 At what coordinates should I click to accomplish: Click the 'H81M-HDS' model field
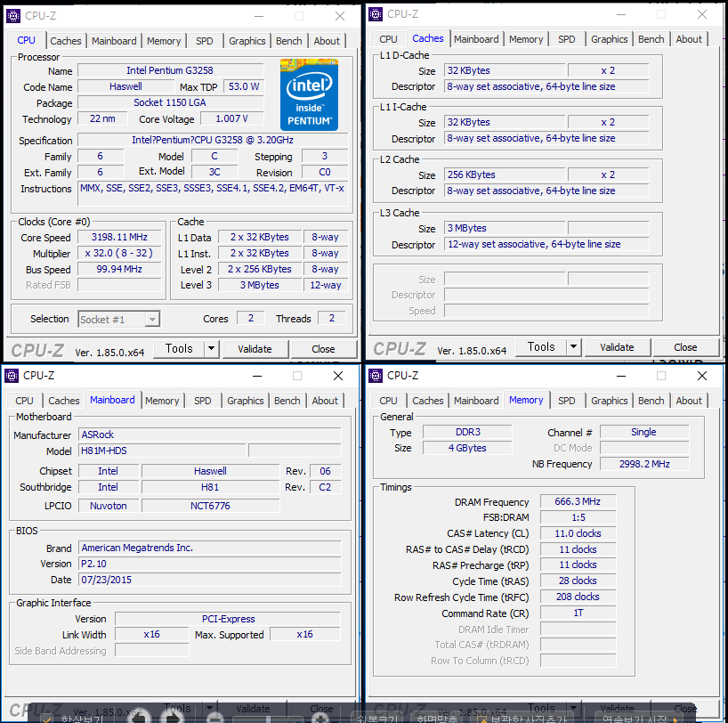[x=162, y=451]
